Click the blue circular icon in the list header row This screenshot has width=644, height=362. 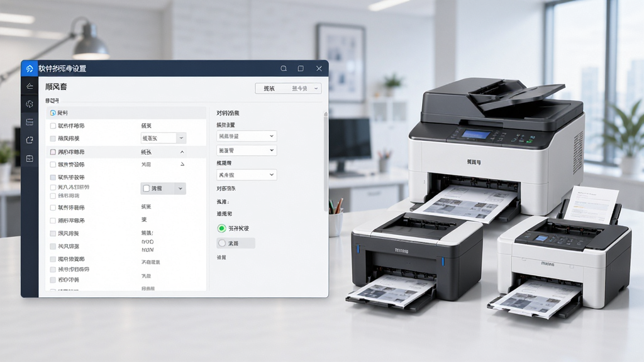point(53,112)
